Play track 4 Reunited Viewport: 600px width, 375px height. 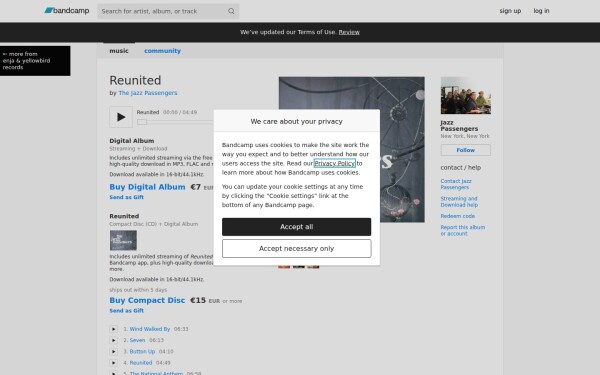[x=114, y=363]
